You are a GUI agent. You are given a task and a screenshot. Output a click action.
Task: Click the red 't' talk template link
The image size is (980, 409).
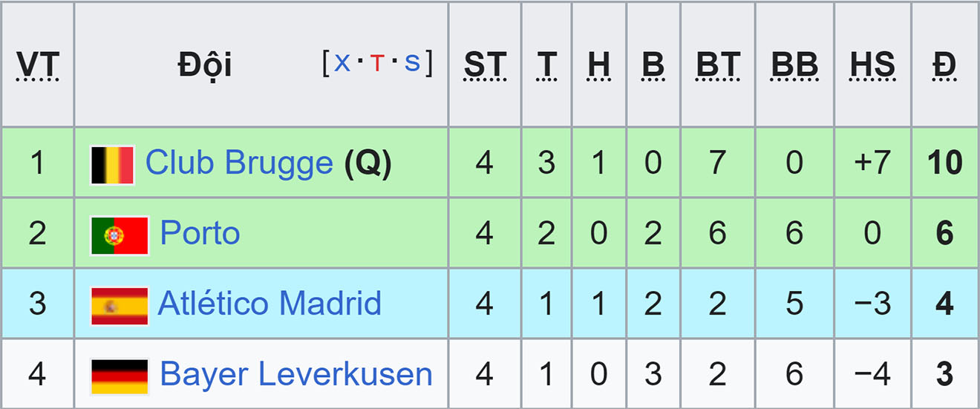coord(377,64)
